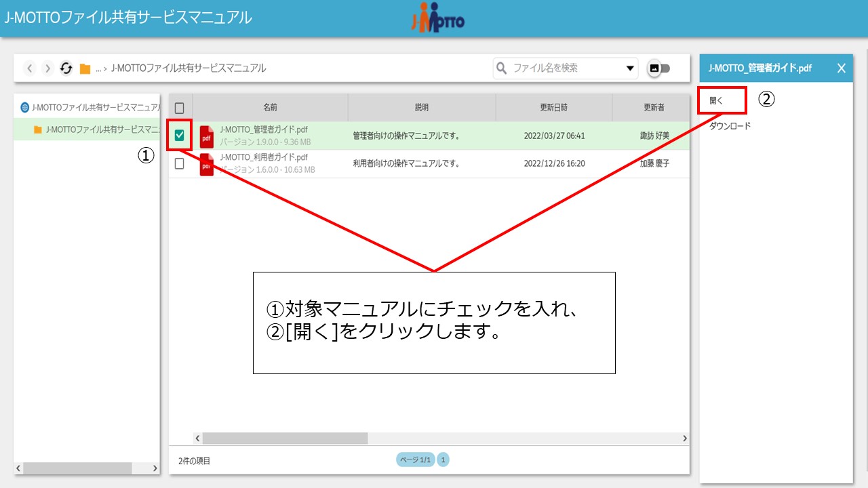Click the PDF icon of 利用者ガイド
Image resolution: width=868 pixels, height=488 pixels.
click(x=206, y=164)
